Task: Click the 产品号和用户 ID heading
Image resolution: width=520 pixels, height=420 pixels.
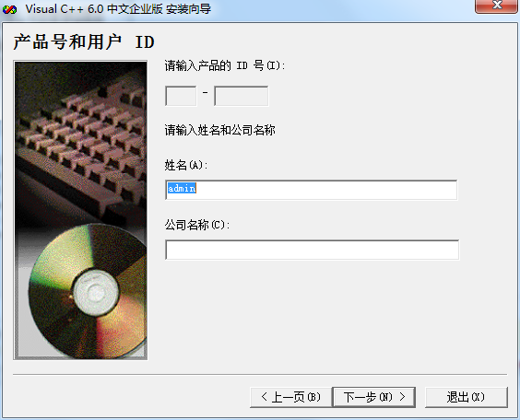Action: point(84,42)
